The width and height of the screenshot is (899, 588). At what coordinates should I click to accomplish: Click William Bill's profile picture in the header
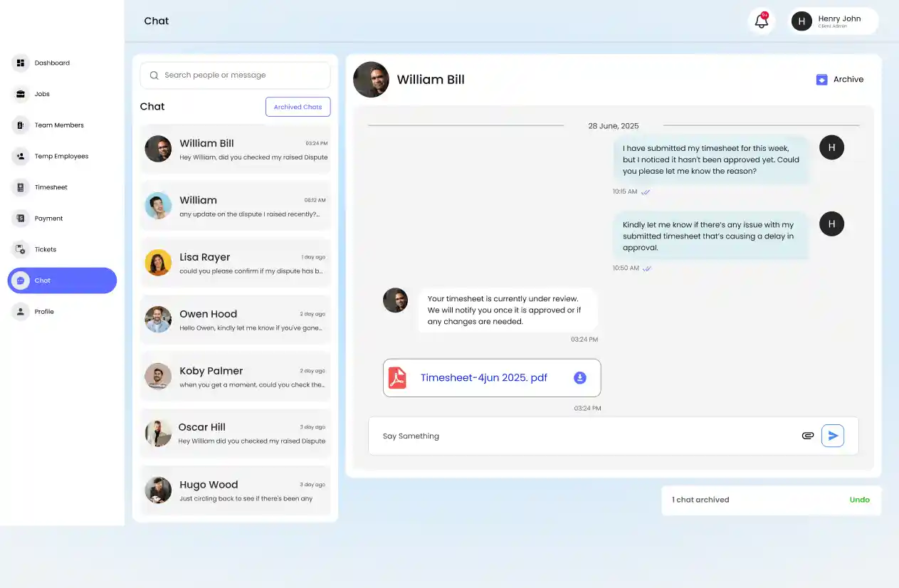pos(371,80)
